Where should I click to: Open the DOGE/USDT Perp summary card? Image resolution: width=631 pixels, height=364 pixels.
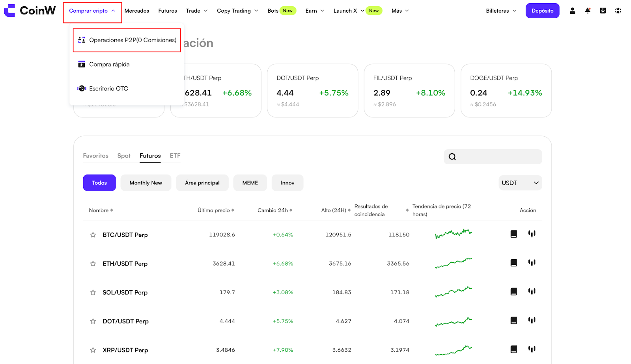(x=506, y=91)
